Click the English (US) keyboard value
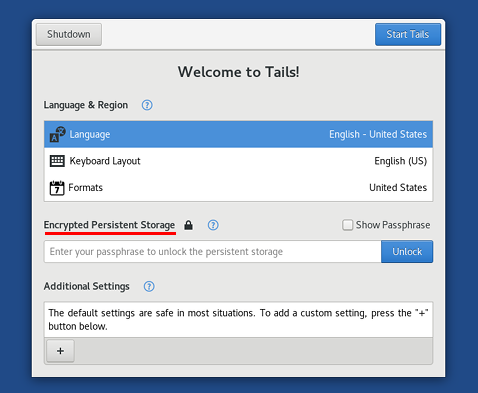The image size is (478, 393). (400, 161)
